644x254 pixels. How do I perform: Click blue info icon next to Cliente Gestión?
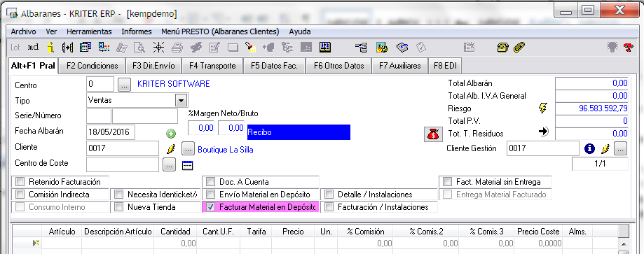point(589,148)
